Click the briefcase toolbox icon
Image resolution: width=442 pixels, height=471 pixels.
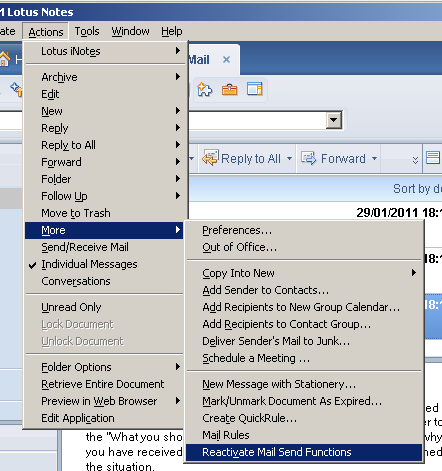[229, 90]
